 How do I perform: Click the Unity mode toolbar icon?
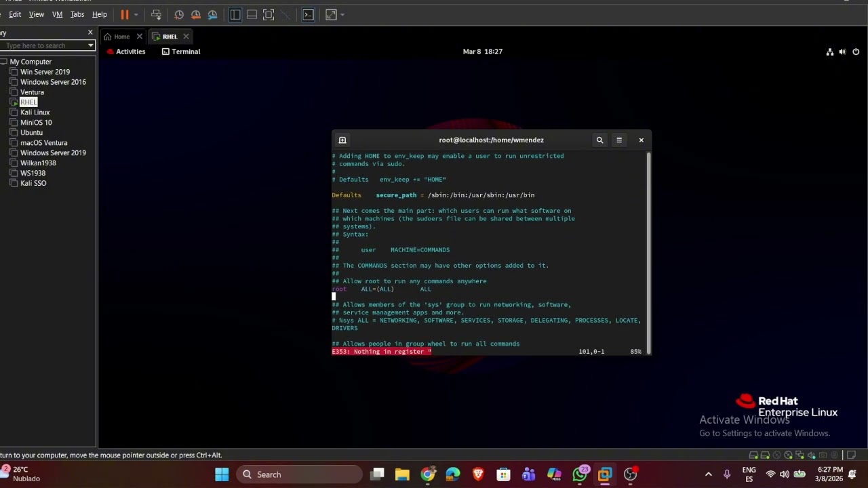point(285,14)
